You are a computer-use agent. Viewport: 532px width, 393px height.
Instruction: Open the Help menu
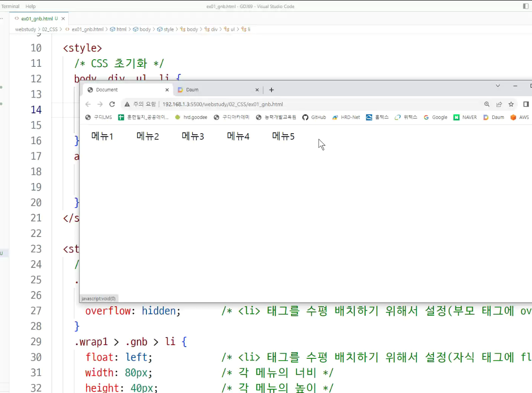(x=30, y=6)
